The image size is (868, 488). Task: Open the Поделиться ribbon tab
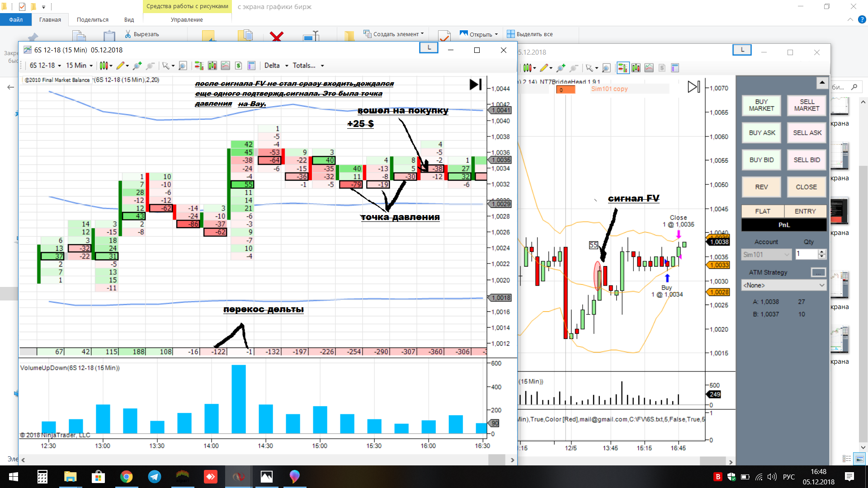click(x=92, y=20)
